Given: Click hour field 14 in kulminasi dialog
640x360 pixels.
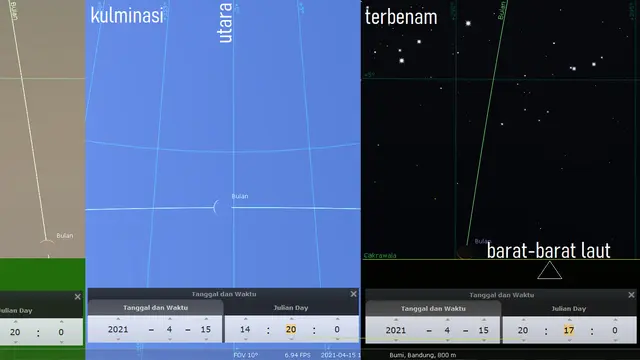Looking at the screenshot, I should coord(245,329).
